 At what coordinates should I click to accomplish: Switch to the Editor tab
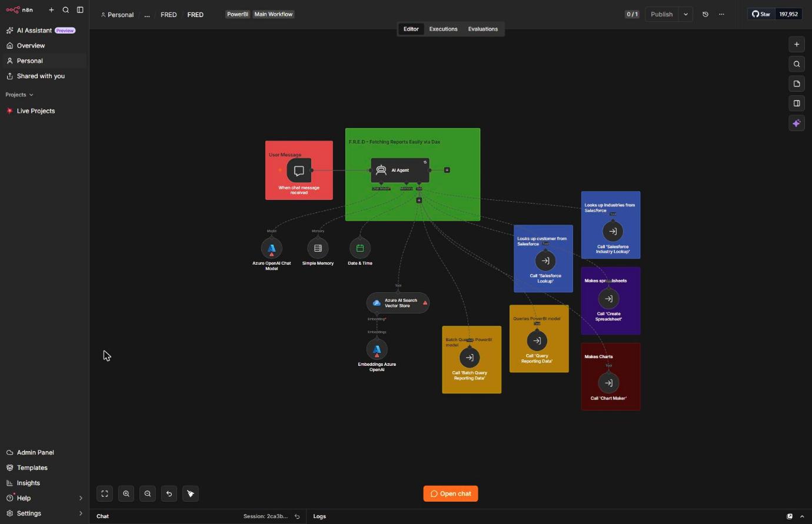tap(411, 29)
